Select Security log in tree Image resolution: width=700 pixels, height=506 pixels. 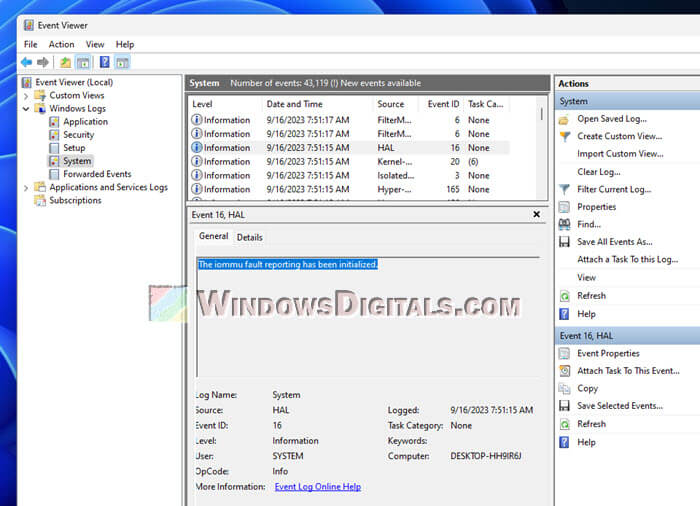(x=79, y=134)
